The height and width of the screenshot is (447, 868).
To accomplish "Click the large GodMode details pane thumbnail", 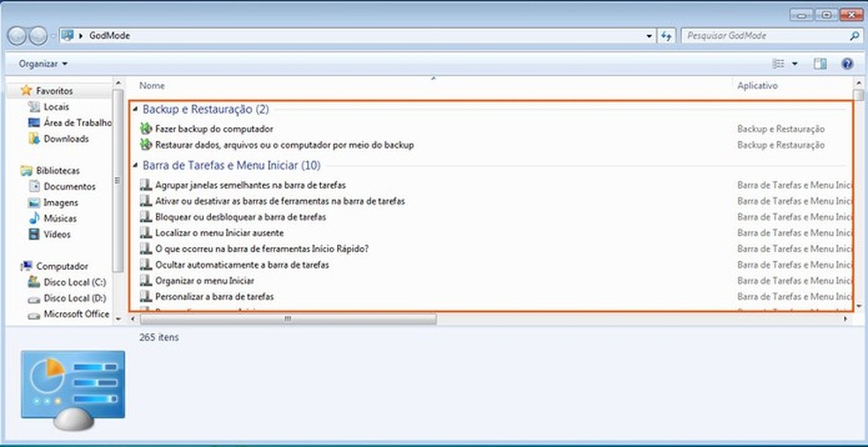I will pyautogui.click(x=73, y=390).
